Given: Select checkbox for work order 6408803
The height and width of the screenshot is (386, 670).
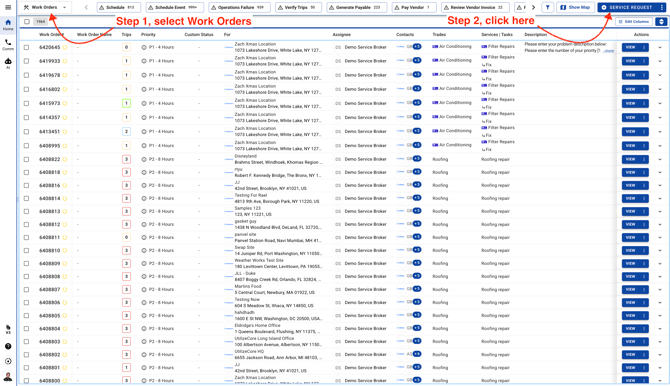Looking at the screenshot, I should click(26, 342).
